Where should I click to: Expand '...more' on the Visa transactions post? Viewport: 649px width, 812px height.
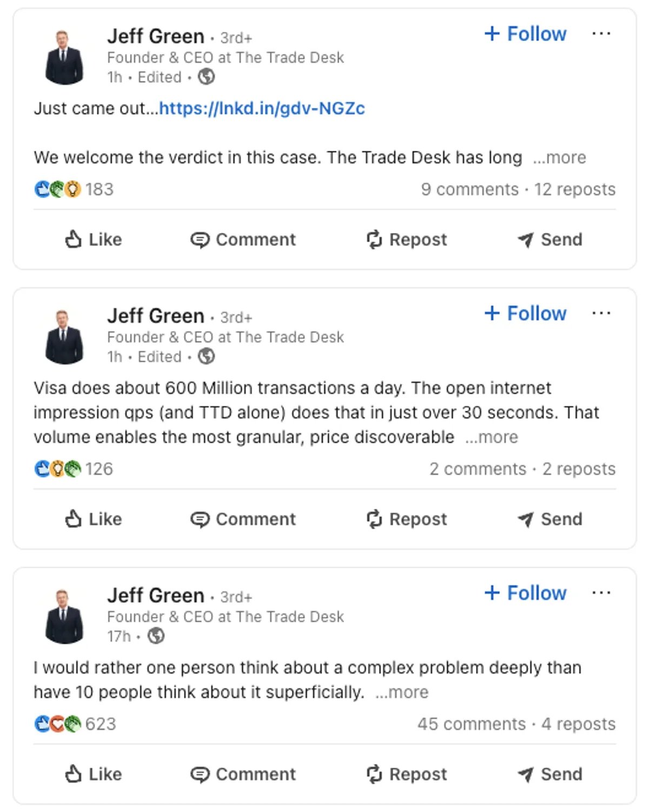pos(491,437)
